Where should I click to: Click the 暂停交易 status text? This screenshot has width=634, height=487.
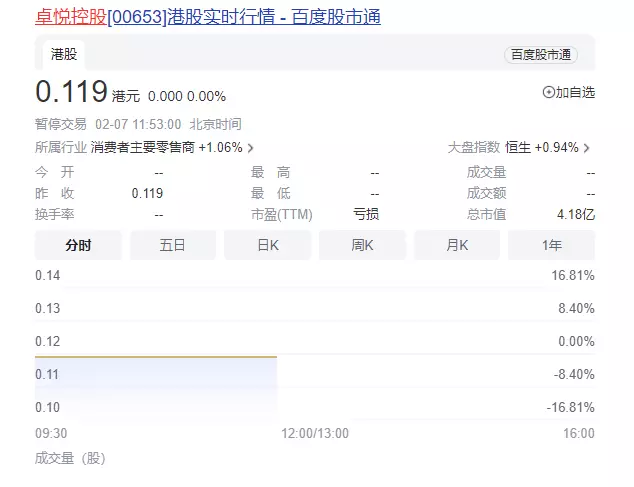tap(61, 124)
